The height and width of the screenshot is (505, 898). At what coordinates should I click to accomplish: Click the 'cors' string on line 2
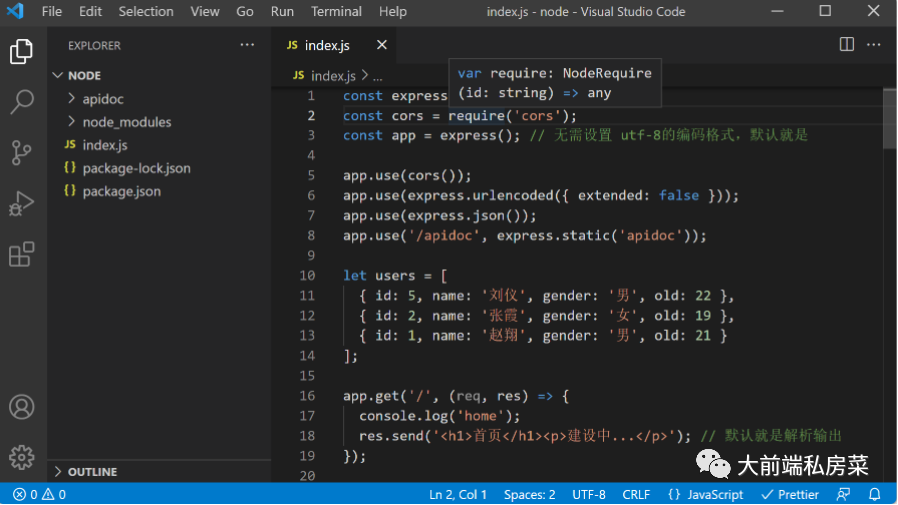[x=537, y=116]
